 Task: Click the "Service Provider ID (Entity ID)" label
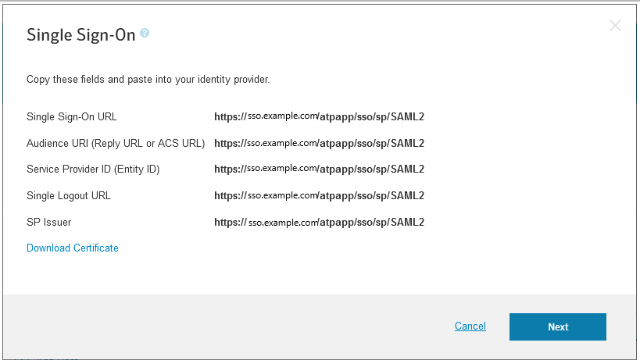coord(93,170)
